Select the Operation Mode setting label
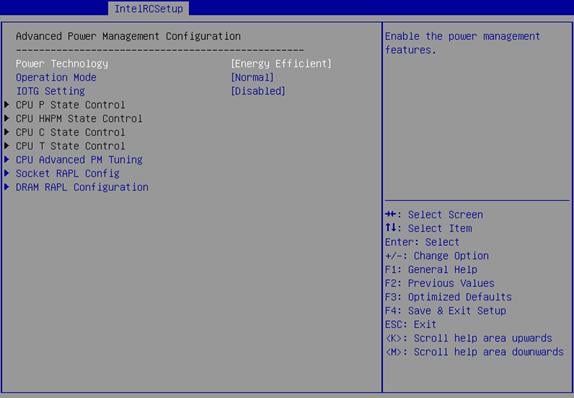Viewport: 574px width, 398px height. [56, 77]
